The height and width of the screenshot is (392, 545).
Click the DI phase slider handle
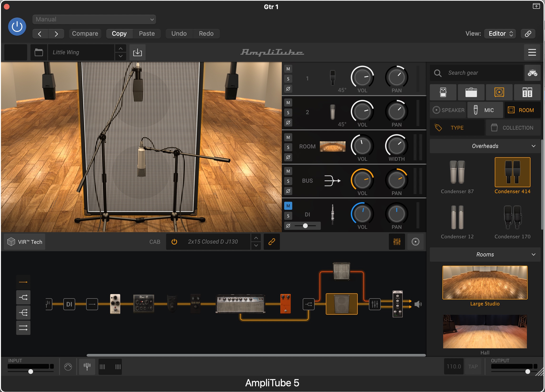point(305,226)
